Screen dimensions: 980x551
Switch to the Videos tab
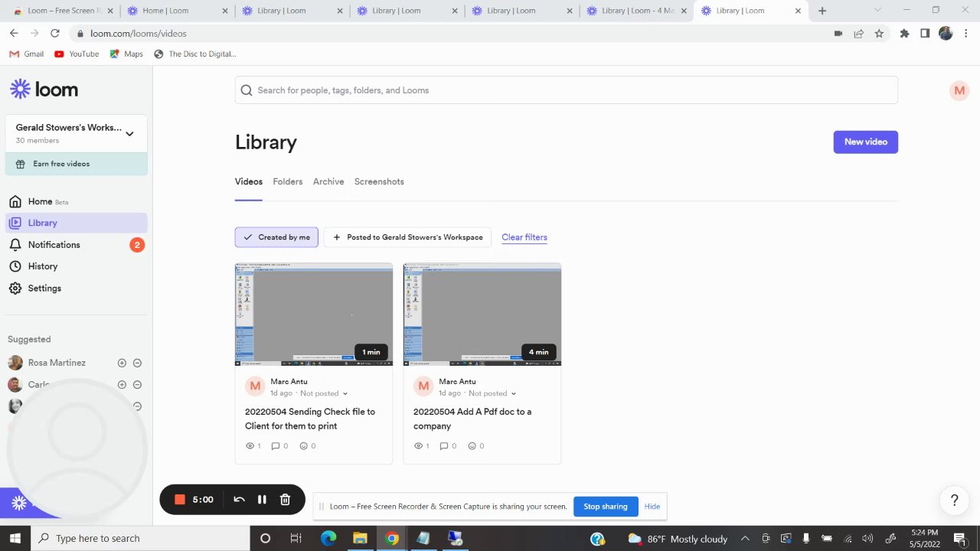(249, 181)
